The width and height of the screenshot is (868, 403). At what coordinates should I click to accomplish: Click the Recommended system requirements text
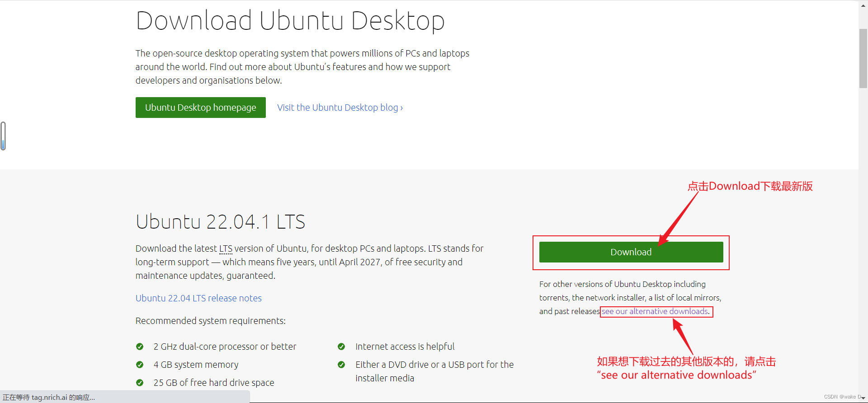(x=211, y=321)
